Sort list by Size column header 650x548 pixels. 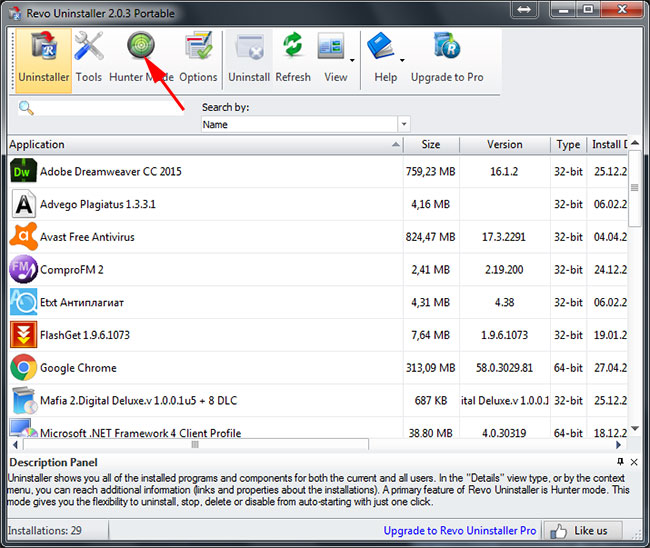coord(430,145)
